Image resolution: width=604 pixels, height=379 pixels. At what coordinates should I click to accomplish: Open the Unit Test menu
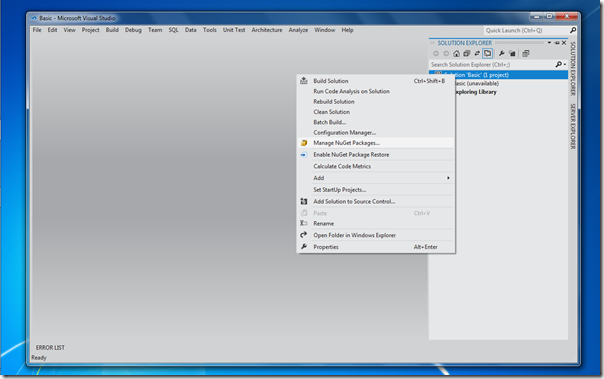(234, 30)
